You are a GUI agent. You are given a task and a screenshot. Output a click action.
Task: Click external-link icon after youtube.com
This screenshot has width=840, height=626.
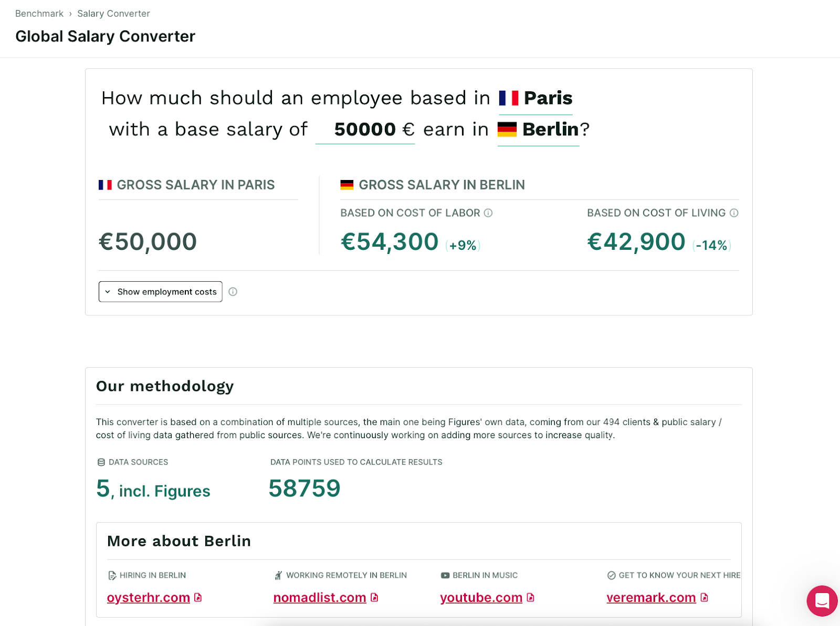[x=531, y=598]
